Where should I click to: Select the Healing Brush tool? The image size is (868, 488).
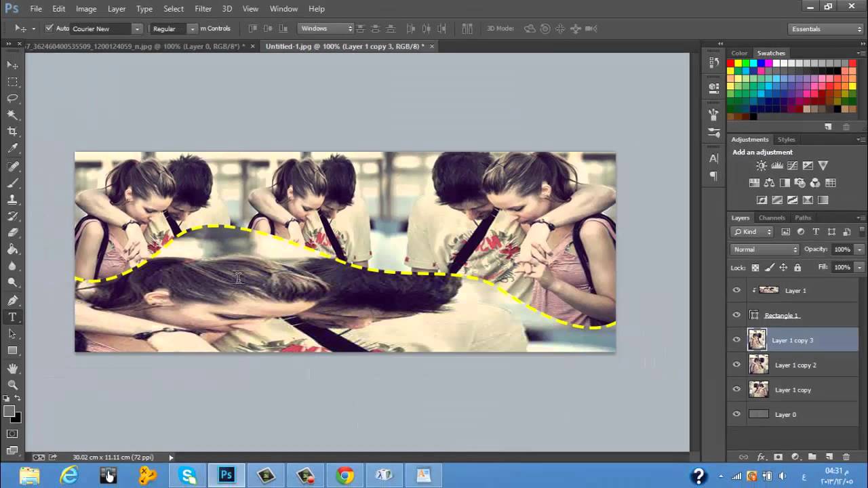click(12, 166)
